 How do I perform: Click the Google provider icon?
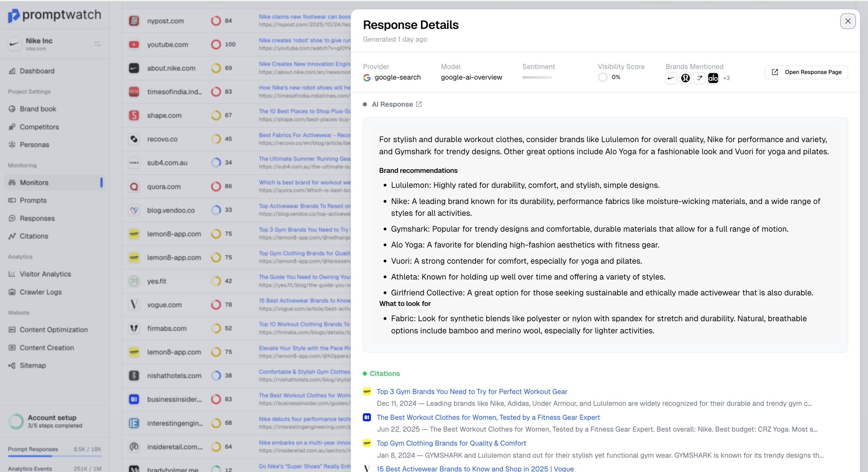click(367, 77)
